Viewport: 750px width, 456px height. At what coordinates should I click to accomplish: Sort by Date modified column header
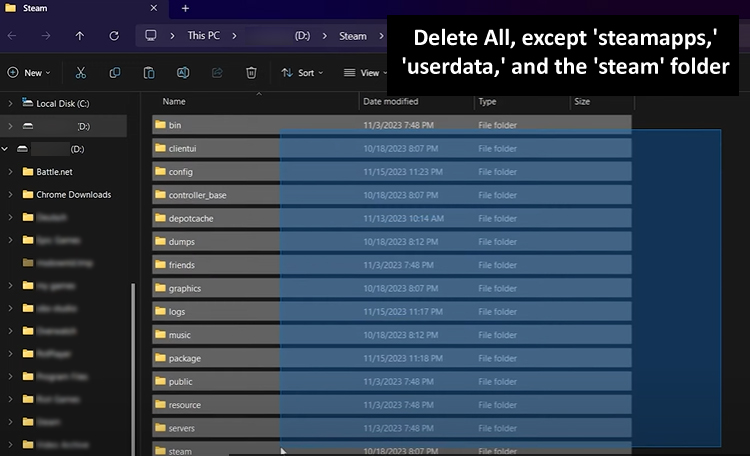(390, 101)
